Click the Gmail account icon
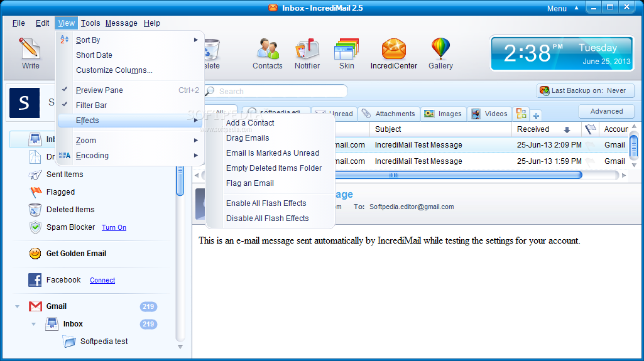 [x=35, y=306]
